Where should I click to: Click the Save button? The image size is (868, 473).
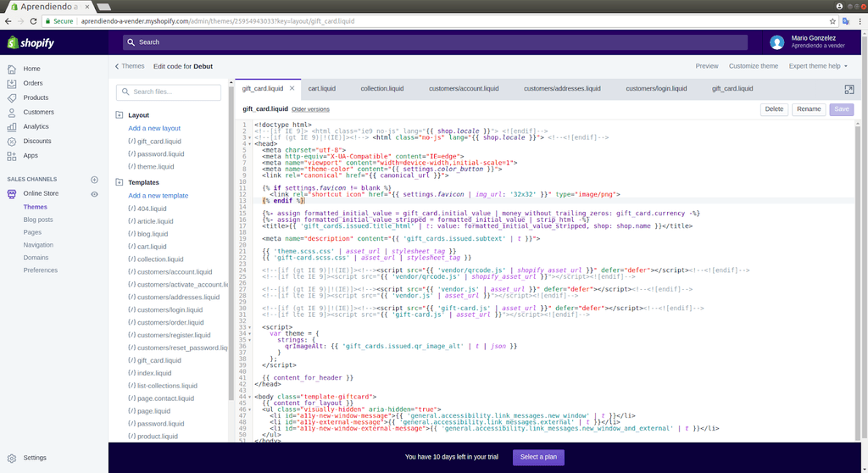[842, 109]
